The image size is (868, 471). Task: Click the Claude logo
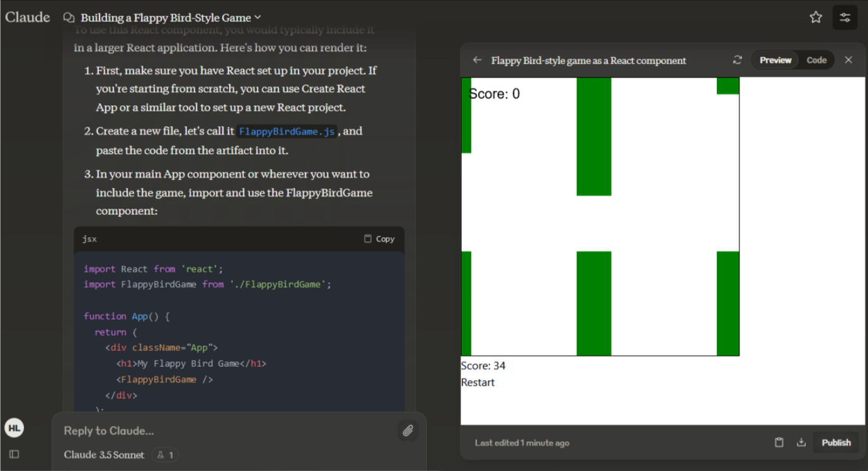coord(28,17)
